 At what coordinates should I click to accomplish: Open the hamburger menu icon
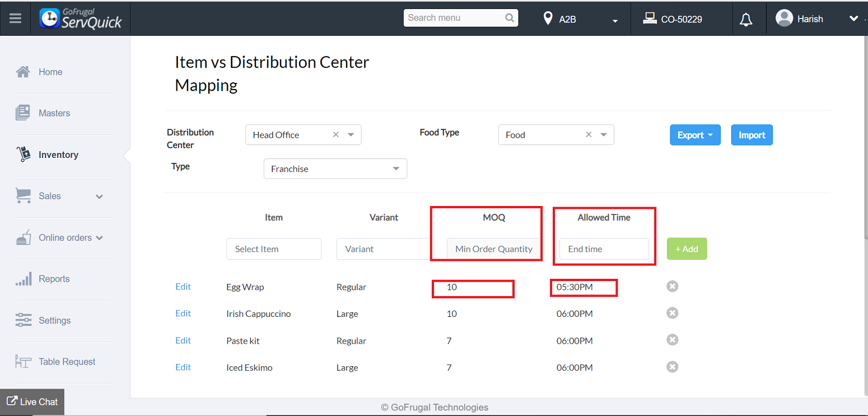pyautogui.click(x=15, y=18)
